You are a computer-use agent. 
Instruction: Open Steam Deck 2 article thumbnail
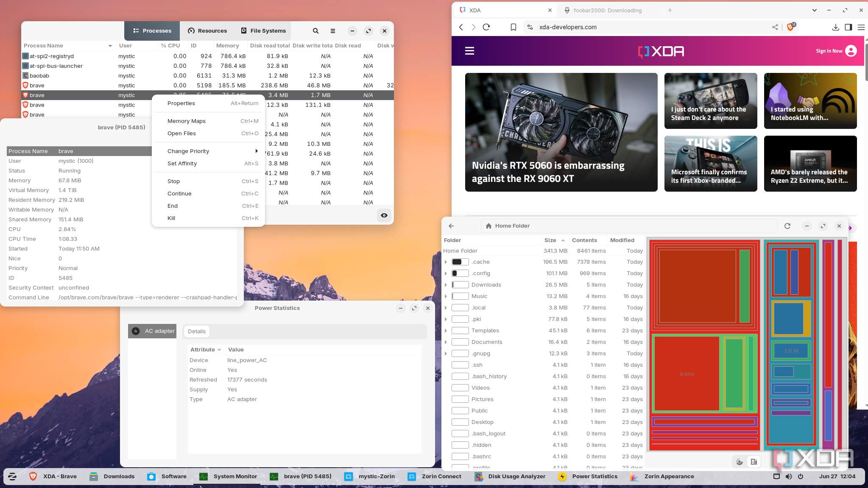(711, 101)
